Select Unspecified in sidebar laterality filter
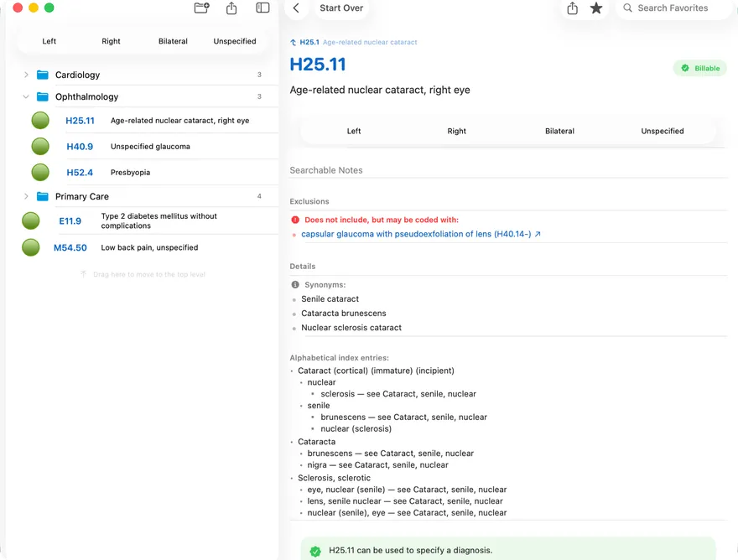Screen dimensions: 738x560 (x=234, y=41)
